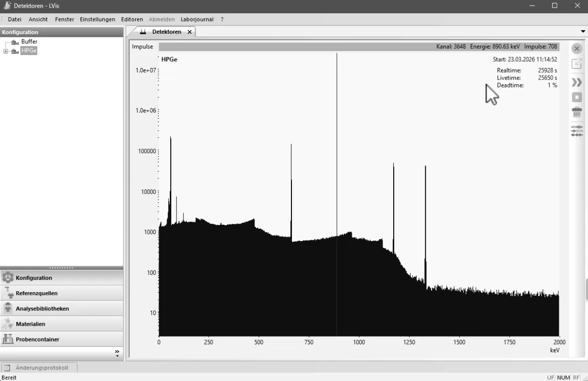Click the panel splitter grip above Konfiguration
The height and width of the screenshot is (381, 588).
(x=61, y=268)
